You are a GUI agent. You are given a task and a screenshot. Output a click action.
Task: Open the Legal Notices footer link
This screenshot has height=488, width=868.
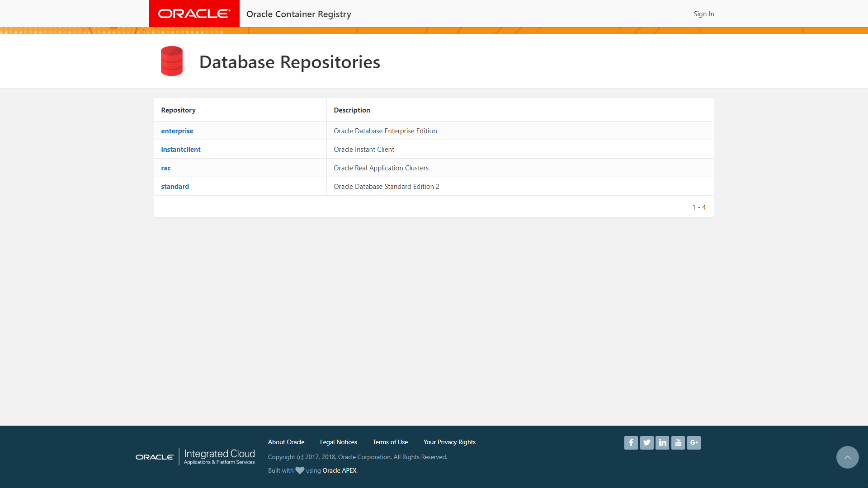338,442
